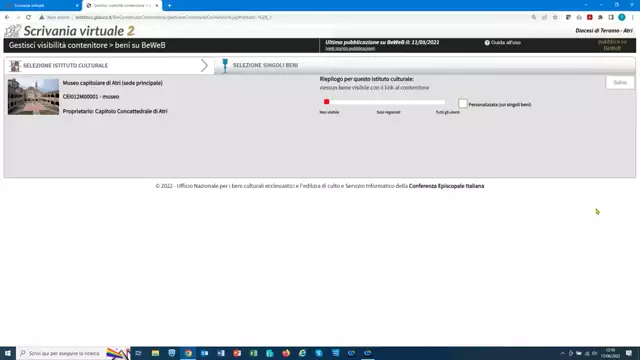Click 'Museo capitolare di Atri (sede principale)' text
Viewport: 640px width, 360px height.
(x=113, y=83)
